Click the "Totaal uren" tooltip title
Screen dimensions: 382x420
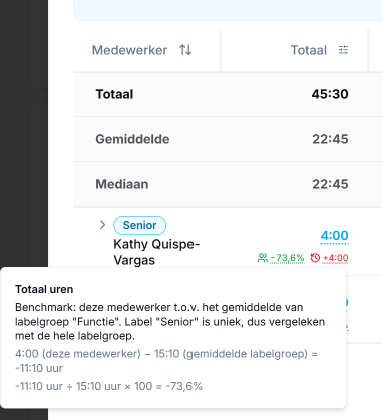click(44, 289)
